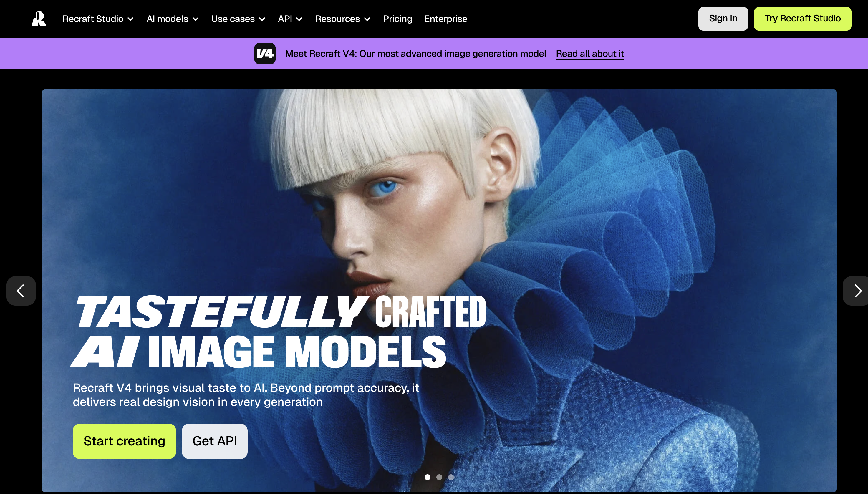The height and width of the screenshot is (494, 868).
Task: Click the 'Meet Recraft V4' banner text
Action: coord(416,54)
